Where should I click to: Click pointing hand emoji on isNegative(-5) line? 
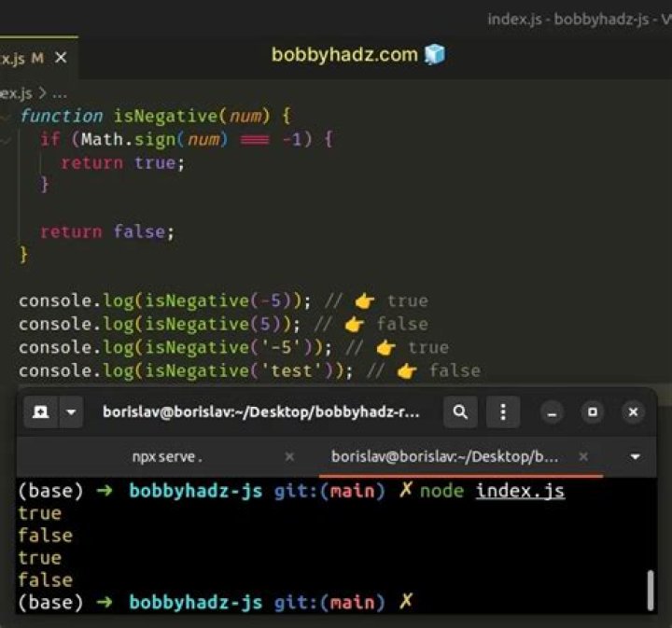364,300
